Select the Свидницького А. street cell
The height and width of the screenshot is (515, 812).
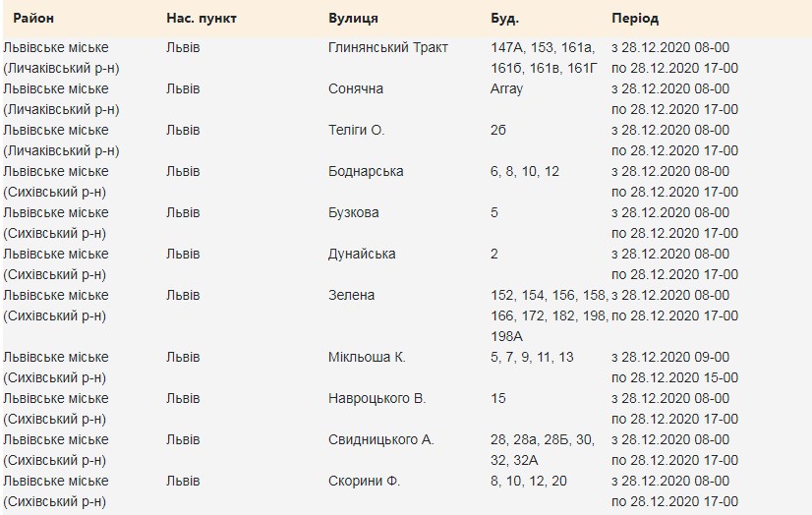[x=381, y=439]
